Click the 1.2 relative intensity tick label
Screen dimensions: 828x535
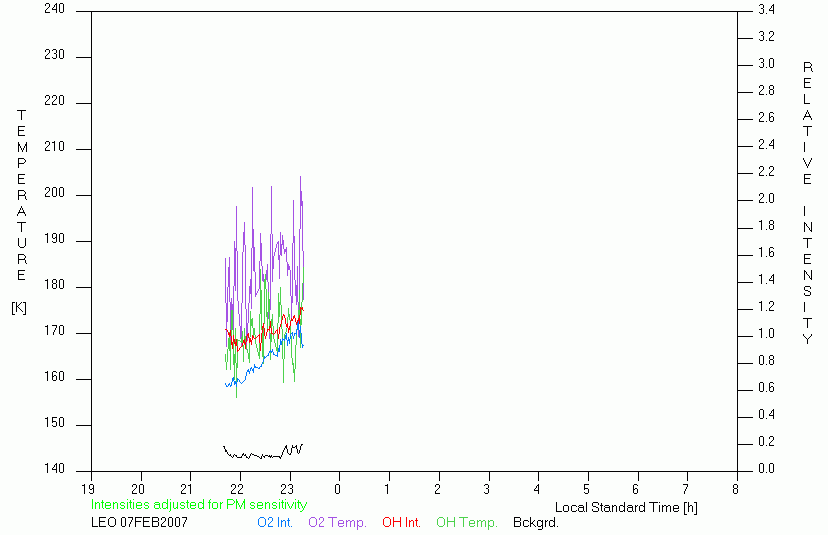[766, 306]
